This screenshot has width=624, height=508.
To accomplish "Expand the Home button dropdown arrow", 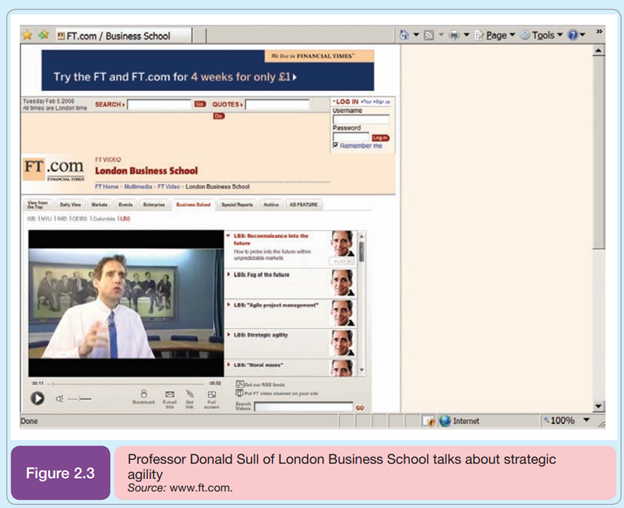I will click(416, 35).
